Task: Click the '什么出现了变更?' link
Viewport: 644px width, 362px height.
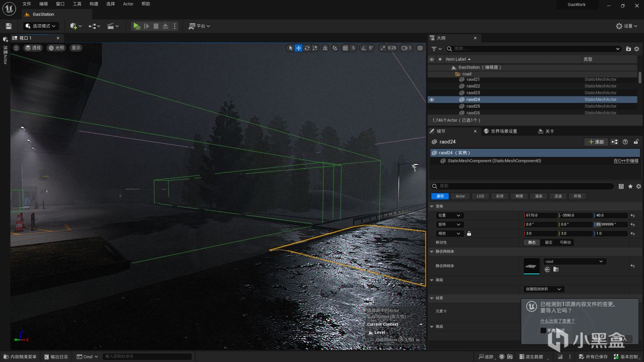Action: click(x=557, y=321)
